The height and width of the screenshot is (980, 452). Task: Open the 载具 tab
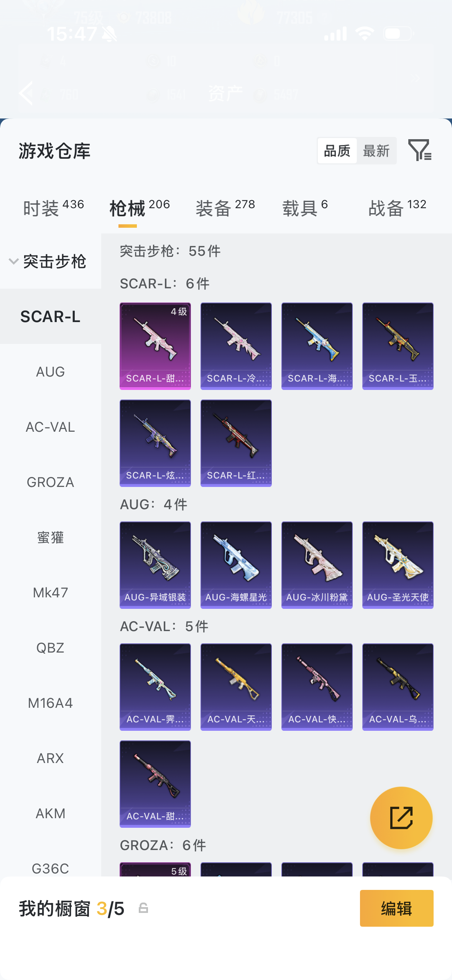[305, 208]
